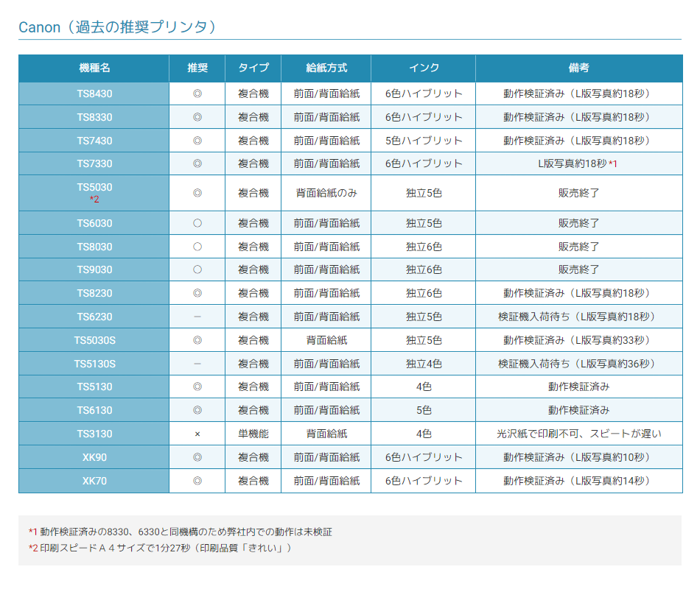Select the TS6130 model cell
The width and height of the screenshot is (700, 589).
pos(94,410)
